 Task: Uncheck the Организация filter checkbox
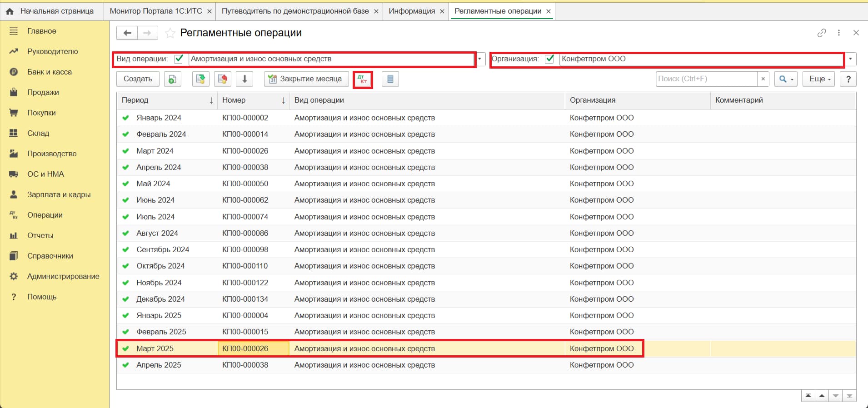pos(550,59)
